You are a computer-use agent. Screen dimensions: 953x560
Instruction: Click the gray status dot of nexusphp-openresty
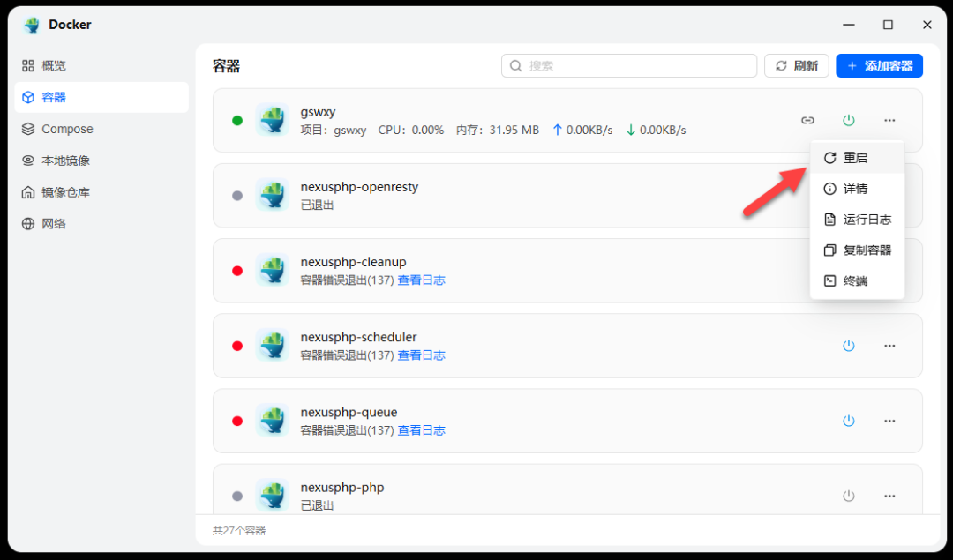click(237, 196)
